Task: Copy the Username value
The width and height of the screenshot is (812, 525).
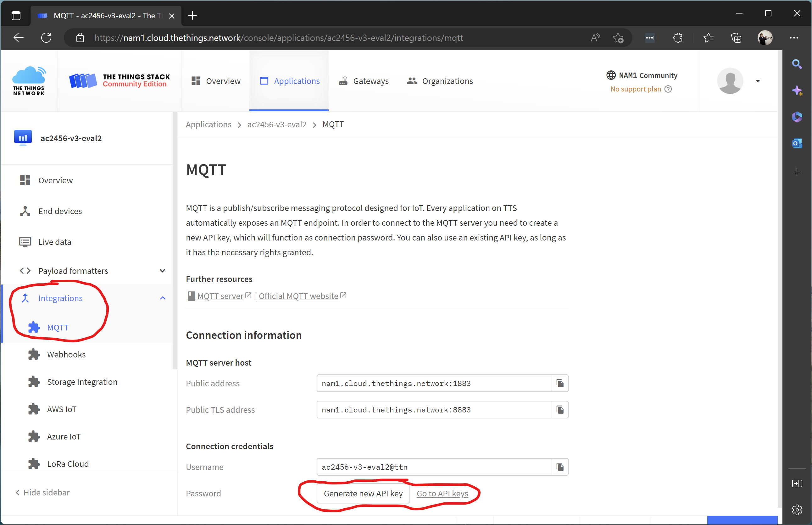Action: (560, 467)
